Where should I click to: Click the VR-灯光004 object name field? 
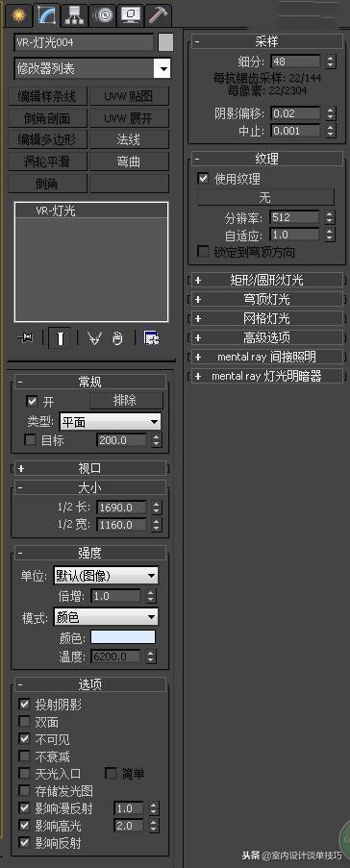[x=84, y=42]
